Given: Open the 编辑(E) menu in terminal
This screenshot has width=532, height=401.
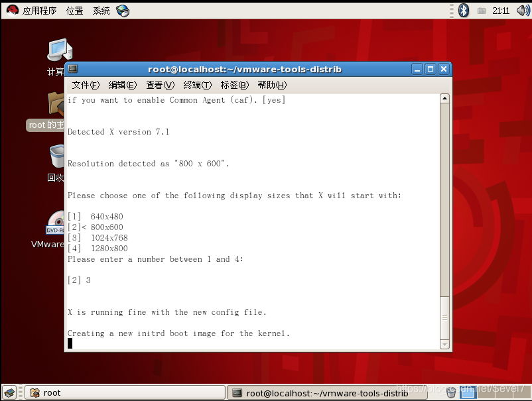Looking at the screenshot, I should pos(123,85).
